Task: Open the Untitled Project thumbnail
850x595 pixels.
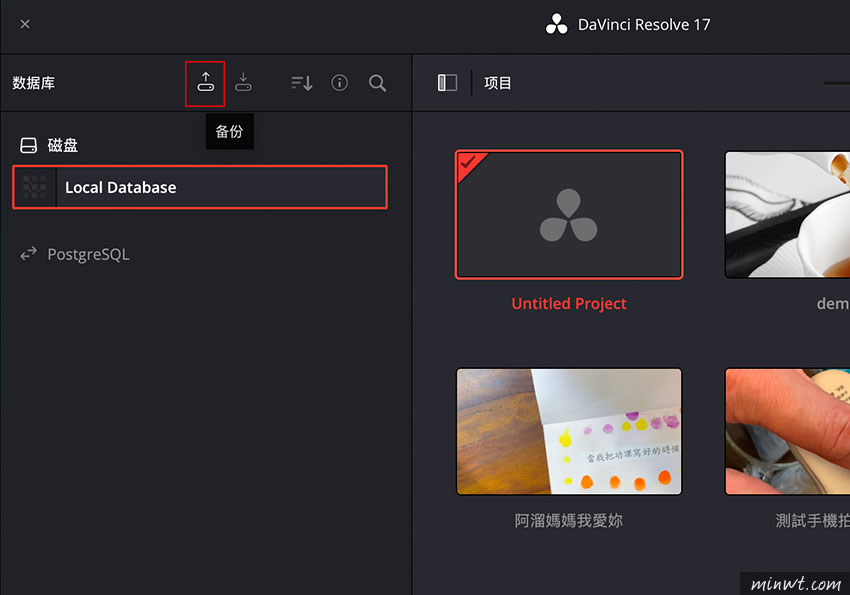Action: point(569,215)
